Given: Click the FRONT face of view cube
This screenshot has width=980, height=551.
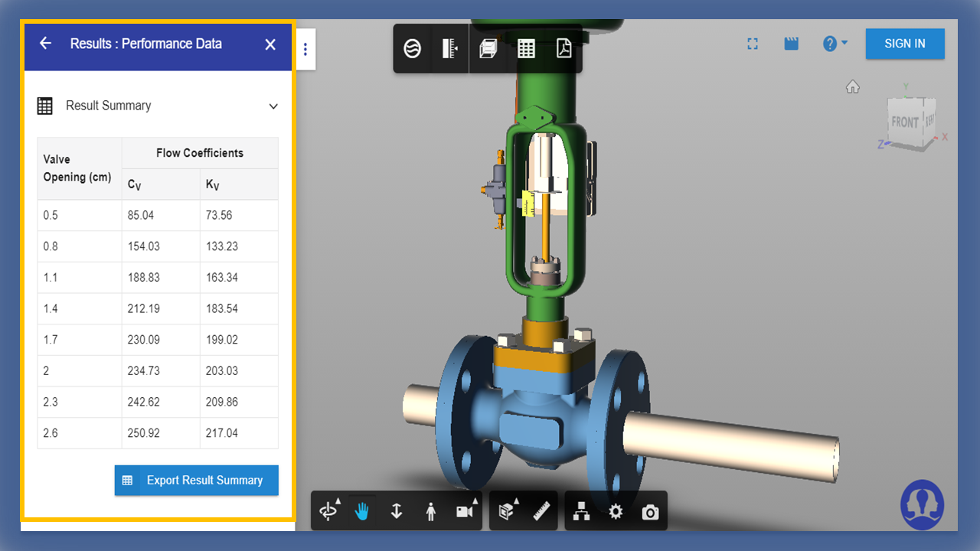Looking at the screenshot, I should (x=904, y=122).
